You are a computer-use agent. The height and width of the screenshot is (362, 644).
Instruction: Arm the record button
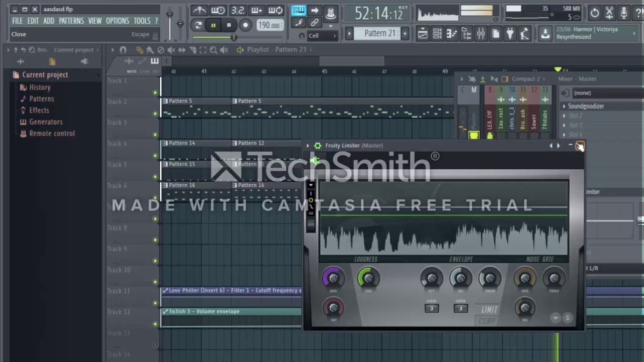(x=245, y=25)
